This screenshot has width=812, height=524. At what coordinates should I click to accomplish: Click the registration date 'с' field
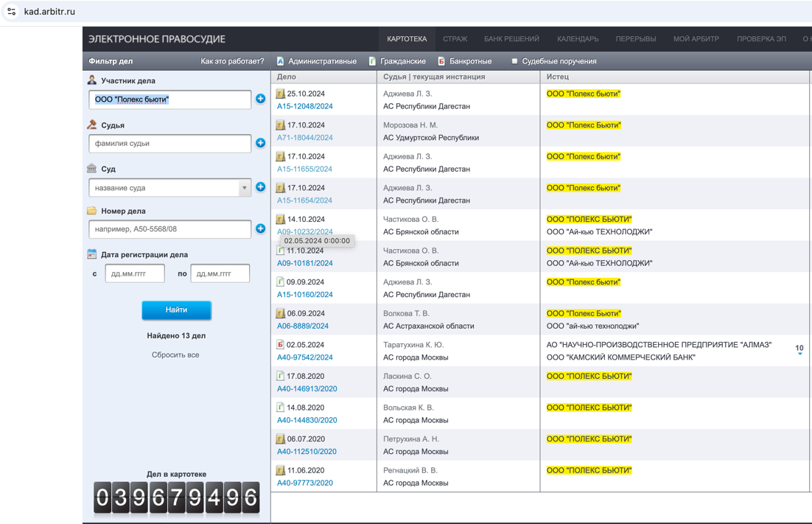135,273
